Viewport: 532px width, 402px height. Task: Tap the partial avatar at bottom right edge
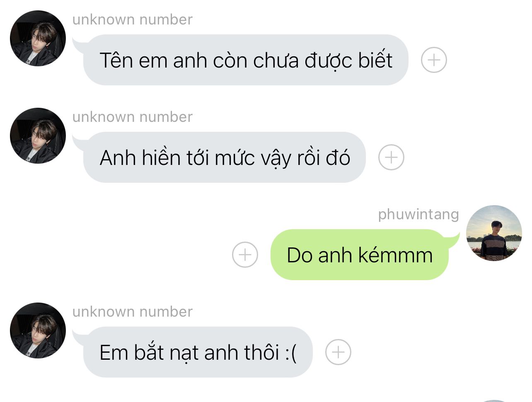click(x=494, y=401)
